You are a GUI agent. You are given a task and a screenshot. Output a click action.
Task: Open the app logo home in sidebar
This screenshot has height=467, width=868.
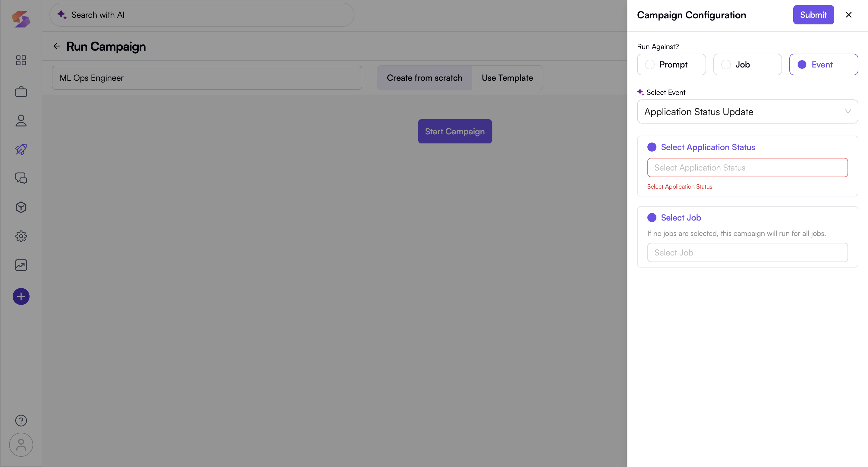click(x=21, y=19)
